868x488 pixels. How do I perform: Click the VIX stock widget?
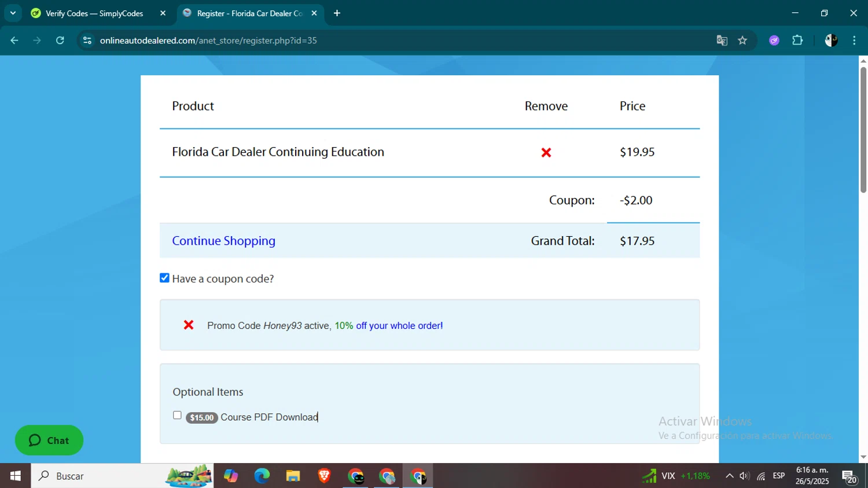(x=676, y=476)
